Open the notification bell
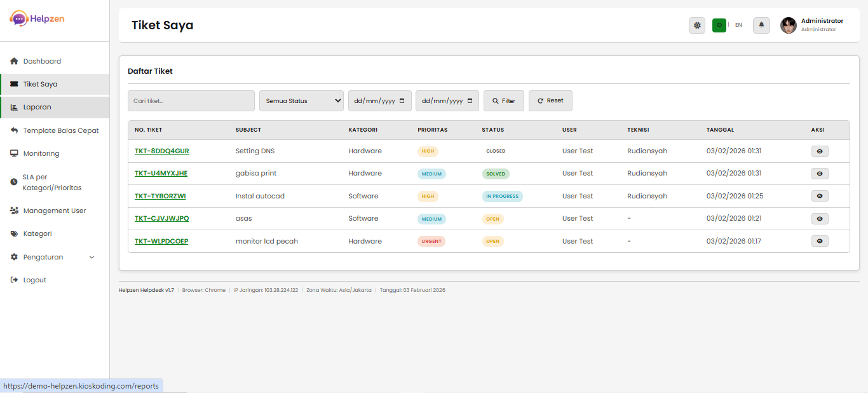The image size is (868, 393). (x=761, y=25)
